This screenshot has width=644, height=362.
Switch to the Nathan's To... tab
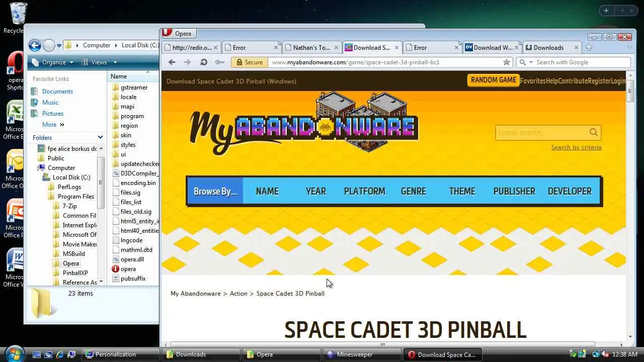[311, 48]
